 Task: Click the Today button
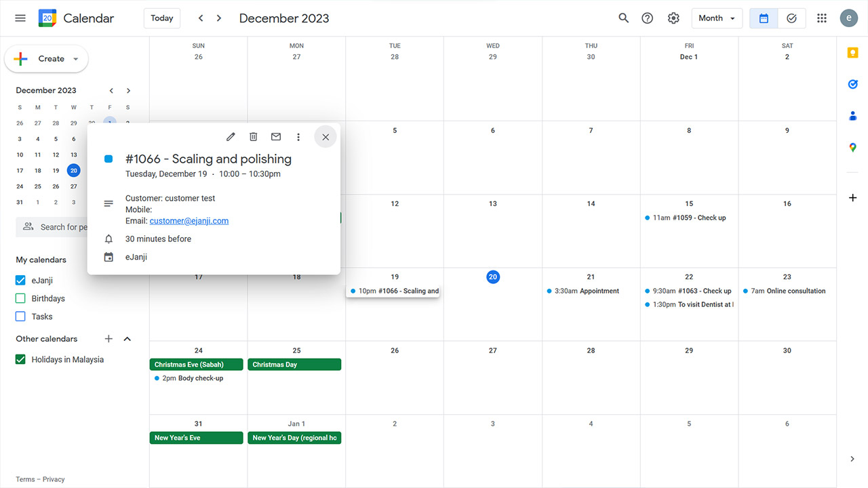pos(161,18)
